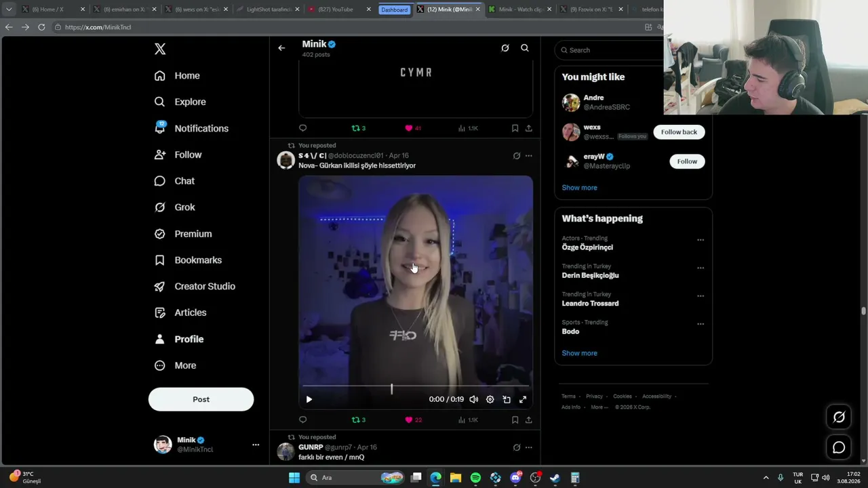This screenshot has width=868, height=488.
Task: Expand video to fullscreen
Action: pos(523,400)
